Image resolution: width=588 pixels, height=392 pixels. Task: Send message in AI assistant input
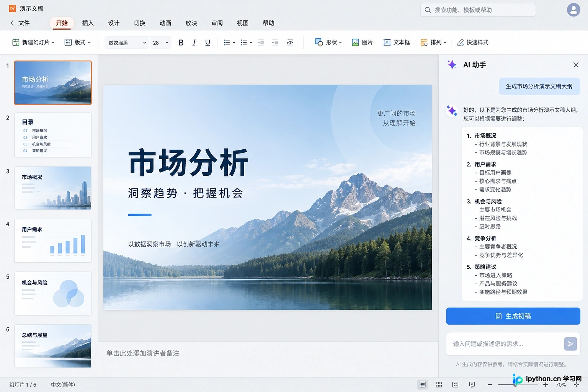click(x=570, y=344)
